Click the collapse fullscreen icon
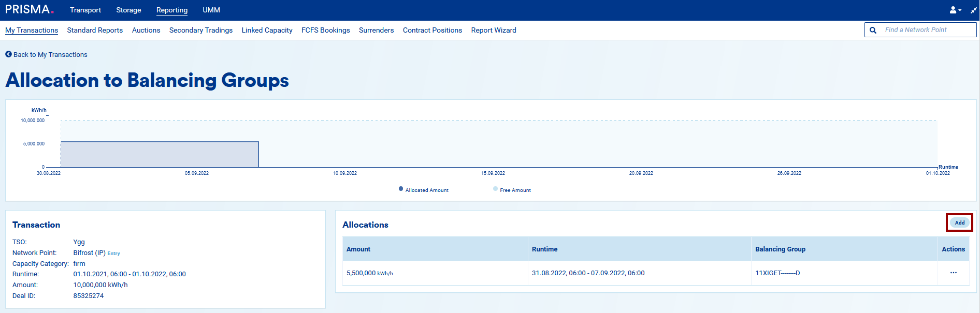The width and height of the screenshot is (980, 313). (x=973, y=10)
